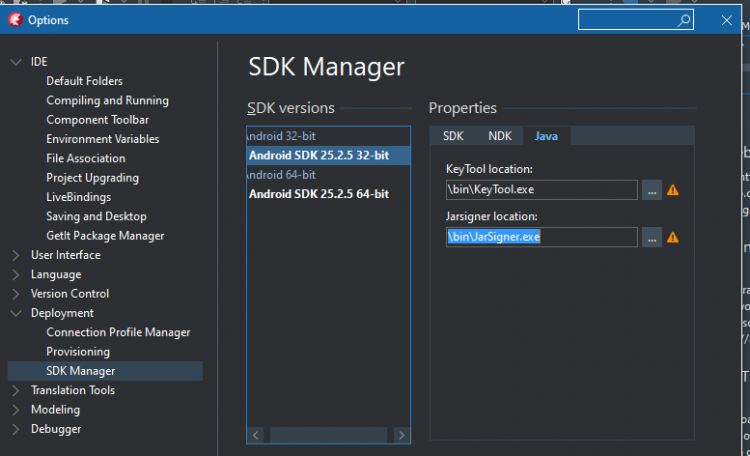The width and height of the screenshot is (750, 456).
Task: Open LiveBindings settings
Action: coord(78,197)
